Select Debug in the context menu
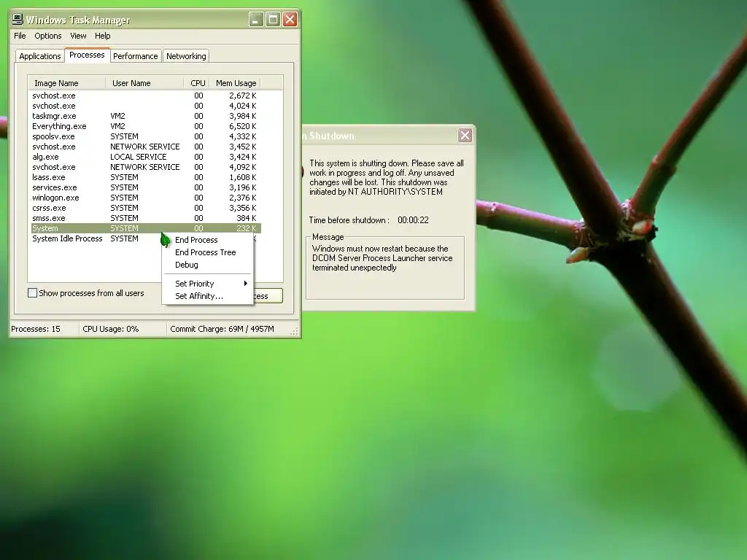Screen dimensions: 747x560 [207, 265]
